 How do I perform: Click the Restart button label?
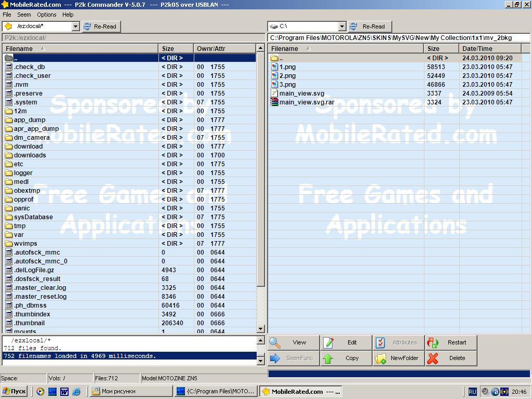457,343
